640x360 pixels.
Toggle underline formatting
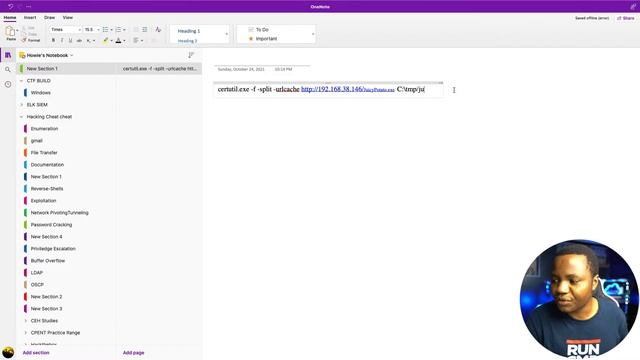(70, 40)
